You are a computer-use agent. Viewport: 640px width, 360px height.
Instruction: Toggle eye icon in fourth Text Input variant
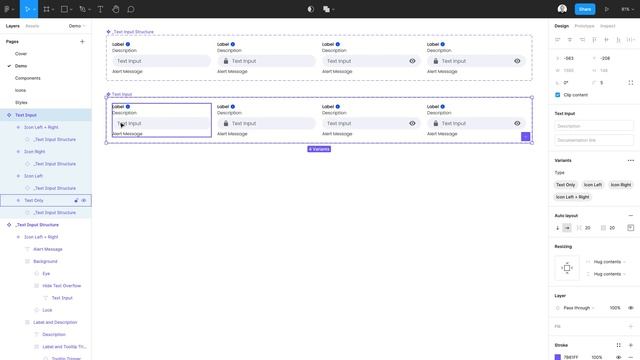517,123
